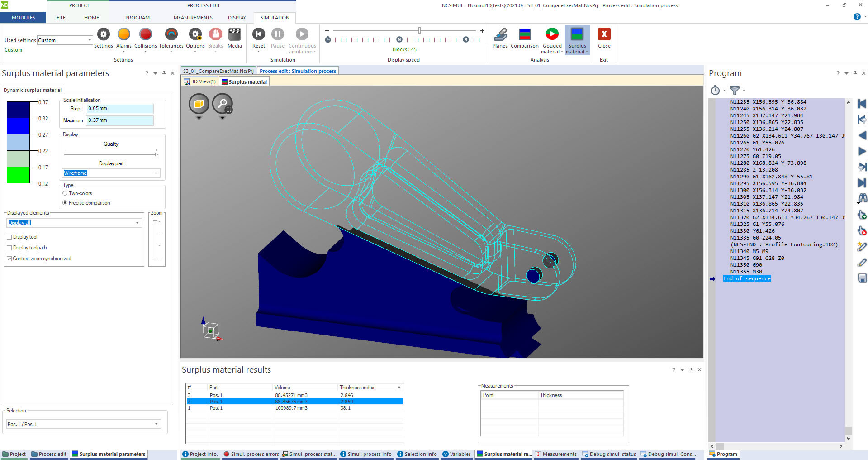Viewport: 868px width, 460px height.
Task: Open the Wireframe display part dropdown
Action: [156, 173]
